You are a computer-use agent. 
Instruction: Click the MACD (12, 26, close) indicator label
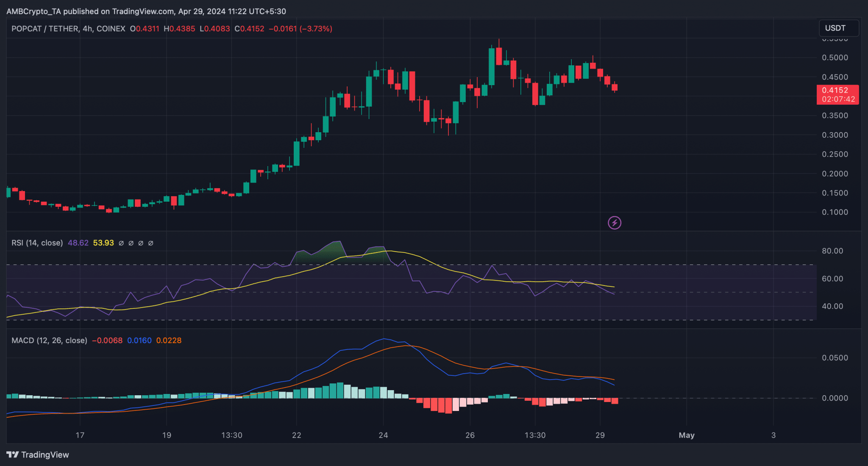[49, 340]
